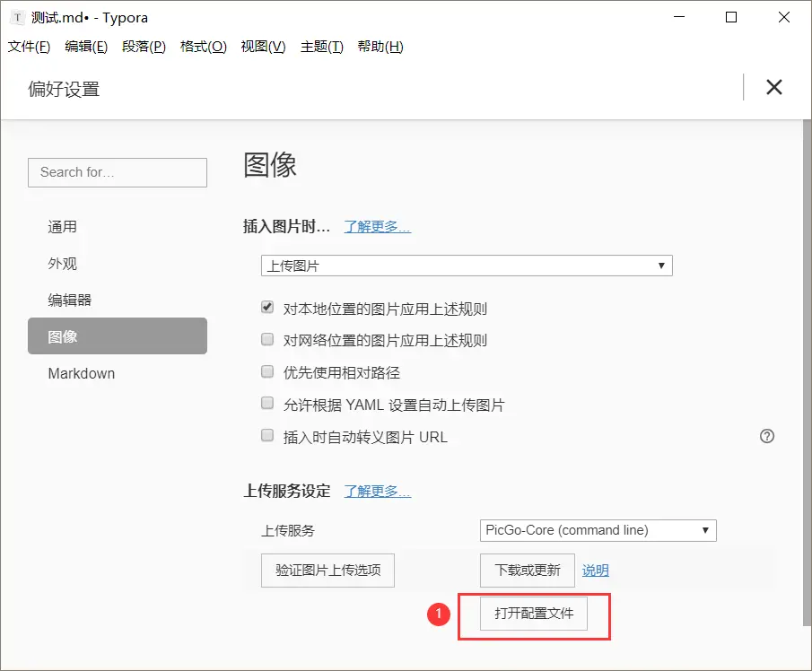The width and height of the screenshot is (812, 671).
Task: Select 编辑器 in preferences sidebar
Action: [118, 300]
